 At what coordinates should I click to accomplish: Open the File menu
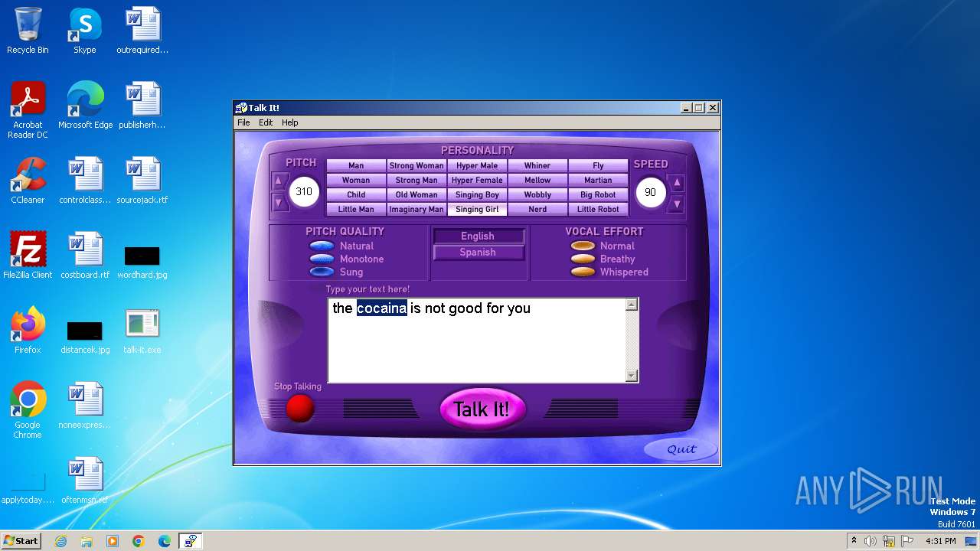tap(243, 122)
